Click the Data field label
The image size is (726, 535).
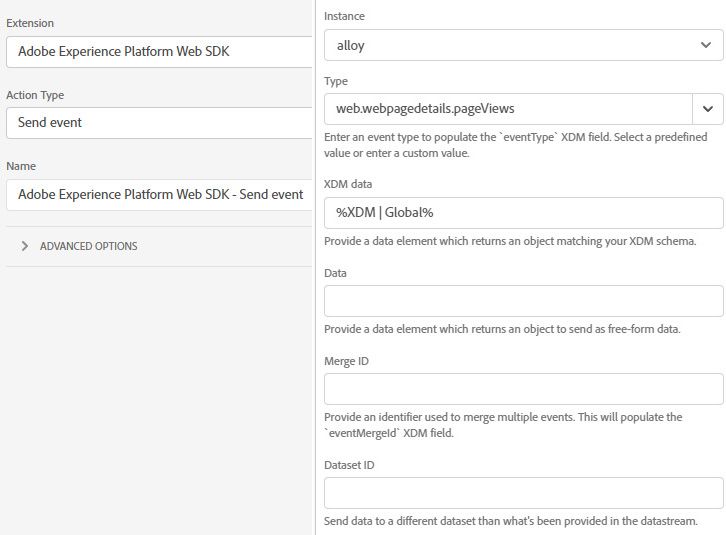click(335, 273)
